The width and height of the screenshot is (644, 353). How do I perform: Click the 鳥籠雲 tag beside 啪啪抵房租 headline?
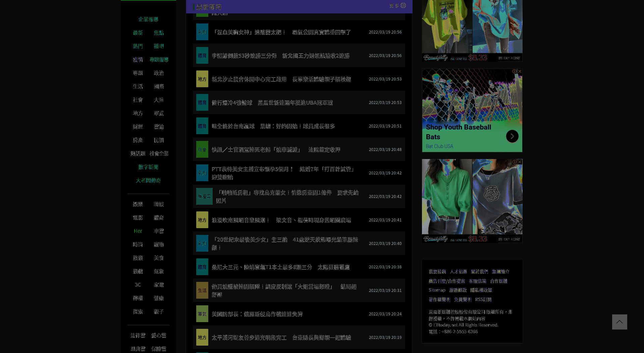coord(204,196)
